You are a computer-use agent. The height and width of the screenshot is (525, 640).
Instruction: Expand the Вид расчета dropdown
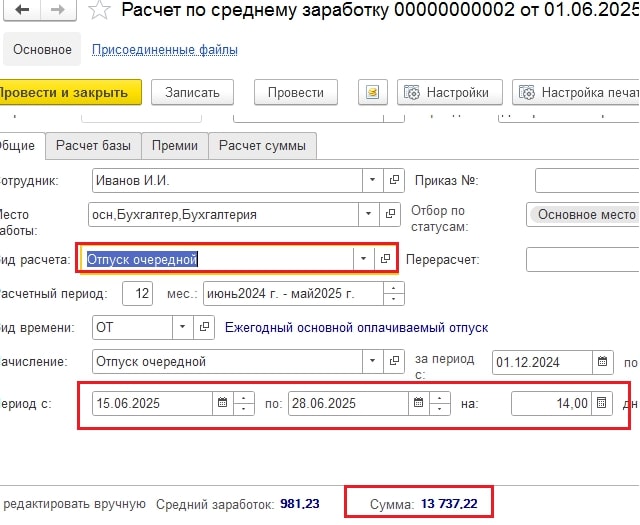tap(363, 259)
